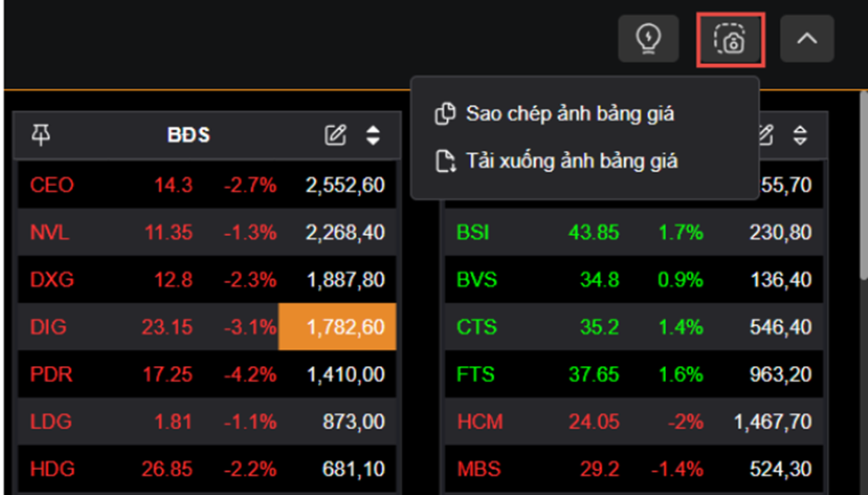This screenshot has width=868, height=495.
Task: Click the copy icon beside Sao chép
Action: click(445, 113)
